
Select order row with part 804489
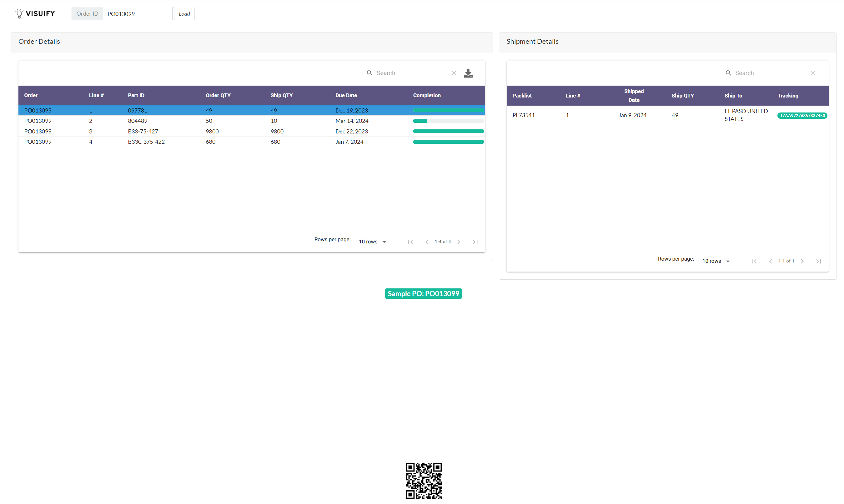pos(251,121)
